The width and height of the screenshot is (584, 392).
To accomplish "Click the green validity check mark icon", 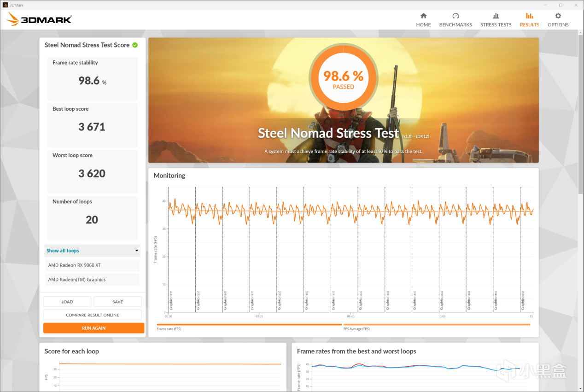I will tap(135, 45).
